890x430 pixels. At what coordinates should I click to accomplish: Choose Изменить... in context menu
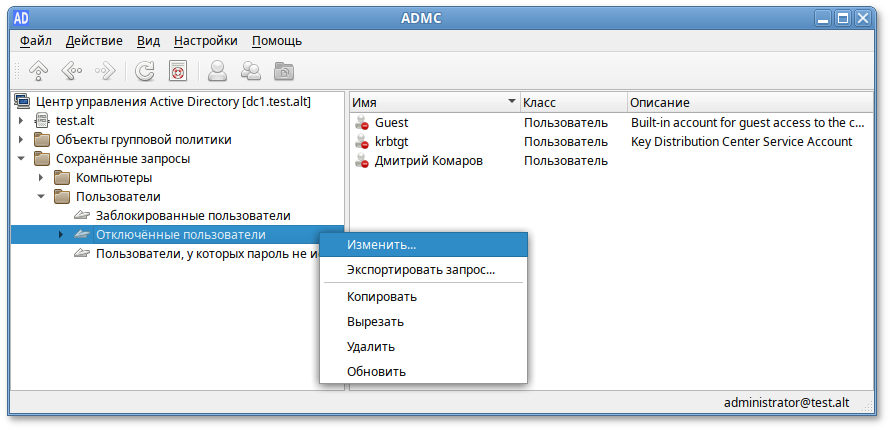[x=423, y=244]
